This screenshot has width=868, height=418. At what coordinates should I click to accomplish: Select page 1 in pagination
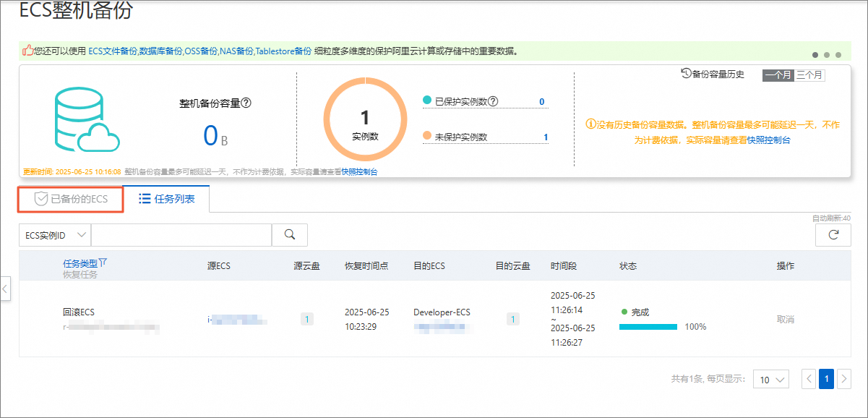tap(827, 379)
